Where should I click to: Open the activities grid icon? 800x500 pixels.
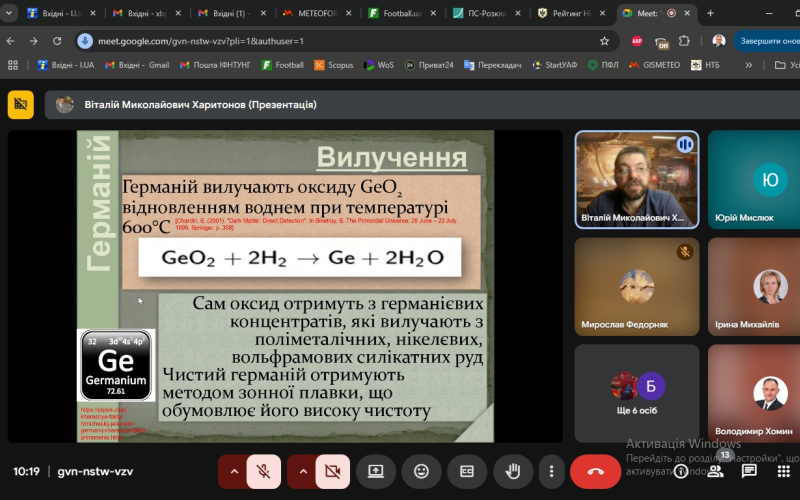[x=784, y=471]
